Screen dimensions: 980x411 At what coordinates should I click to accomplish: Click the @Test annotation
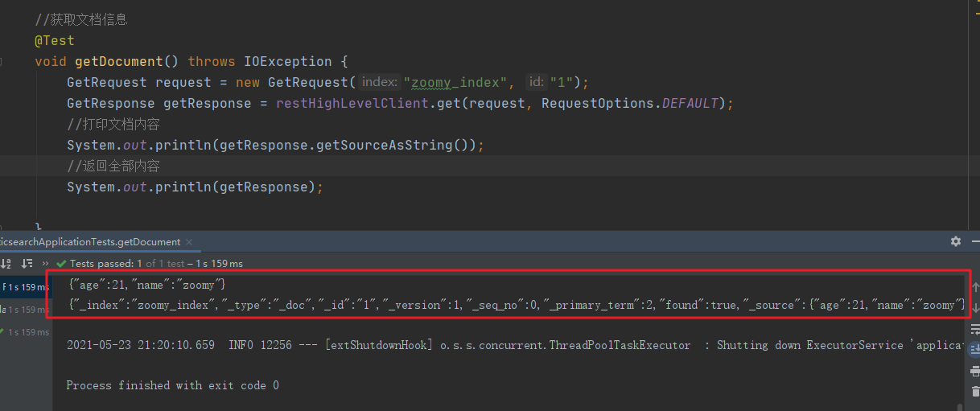55,40
